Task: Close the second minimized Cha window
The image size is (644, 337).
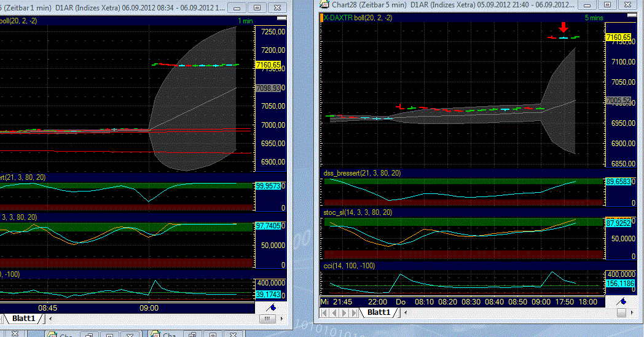Action: pyautogui.click(x=233, y=334)
